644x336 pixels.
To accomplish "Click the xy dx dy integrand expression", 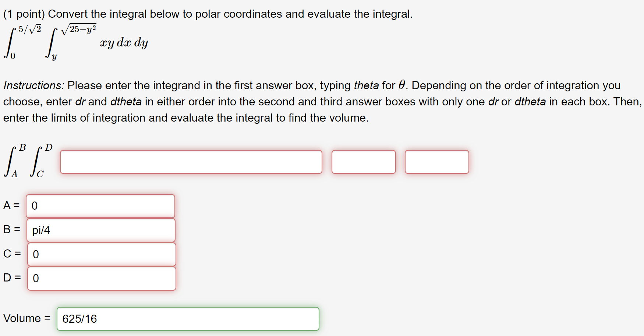I will pyautogui.click(x=124, y=42).
